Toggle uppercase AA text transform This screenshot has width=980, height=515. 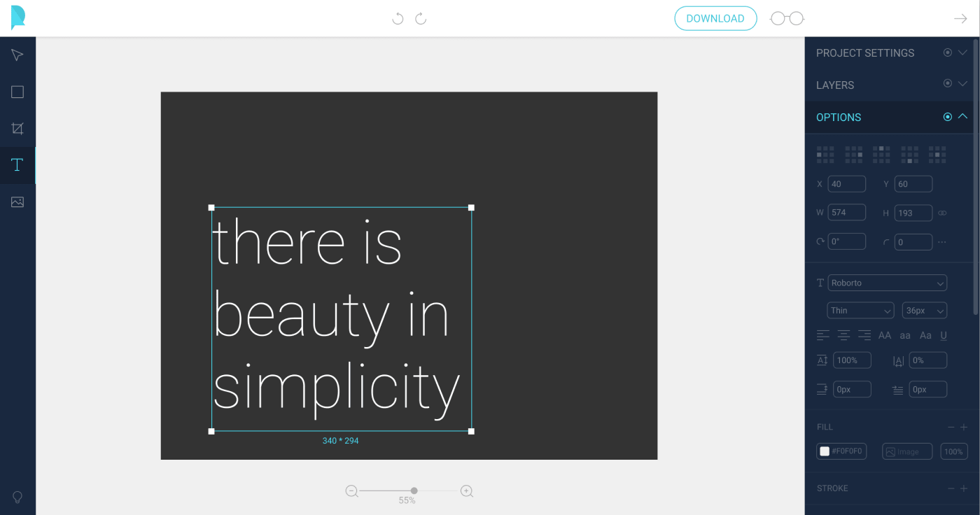tap(885, 335)
